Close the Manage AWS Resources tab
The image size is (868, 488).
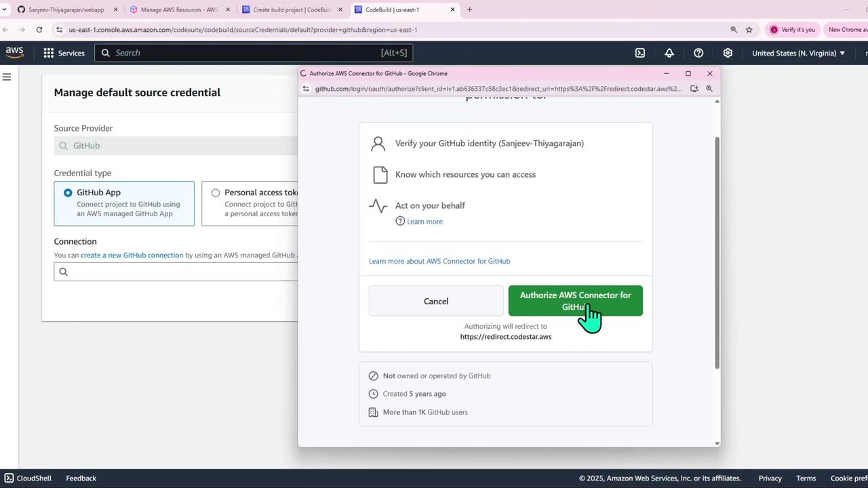coord(228,9)
